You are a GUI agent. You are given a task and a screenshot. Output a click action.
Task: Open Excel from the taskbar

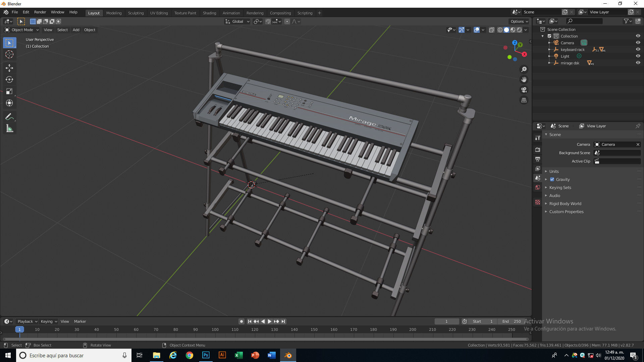[238, 355]
